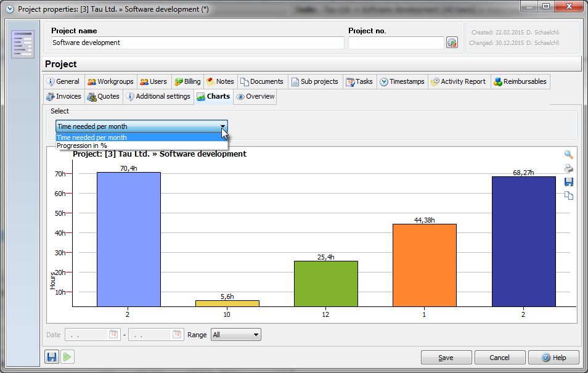Open the end date calendar picker
The image size is (588, 373).
tap(177, 335)
